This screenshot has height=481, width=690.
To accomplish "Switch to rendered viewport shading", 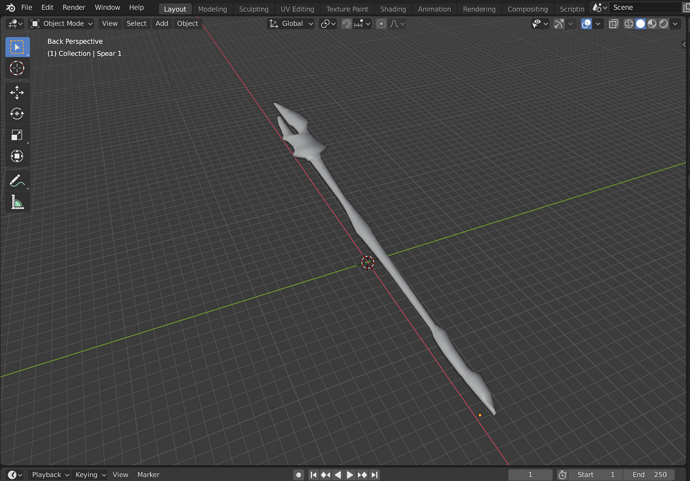I will click(664, 24).
